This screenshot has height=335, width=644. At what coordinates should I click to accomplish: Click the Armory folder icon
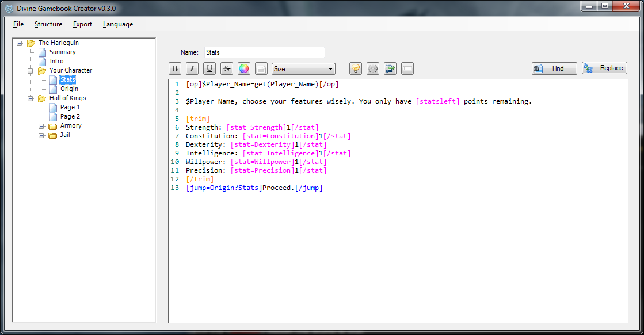pyautogui.click(x=52, y=126)
